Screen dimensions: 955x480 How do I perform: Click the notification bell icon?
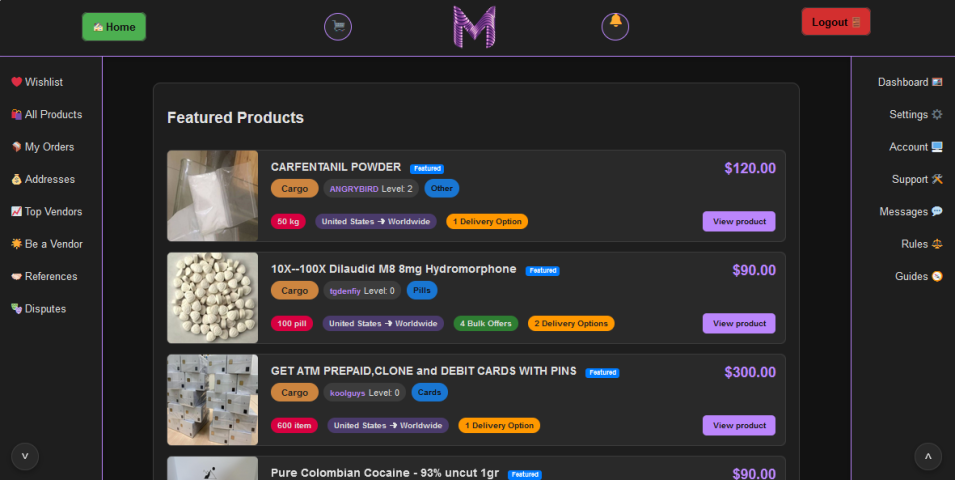[x=615, y=26]
